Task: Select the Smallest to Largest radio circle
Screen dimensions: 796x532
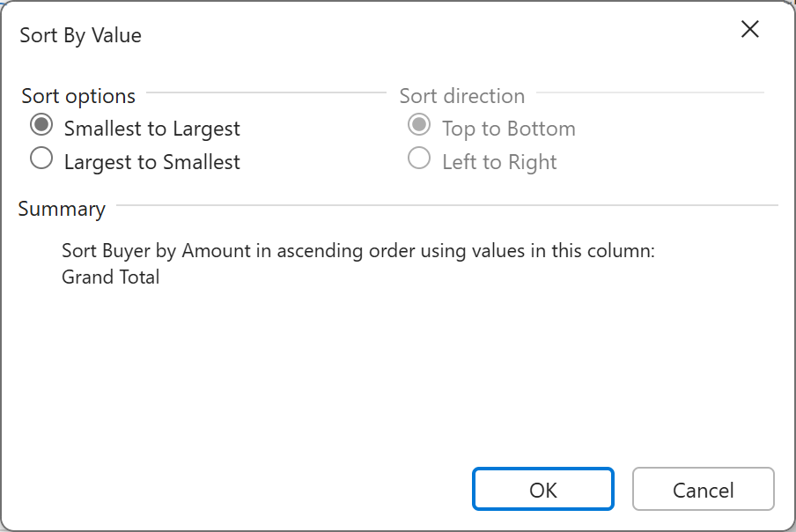Action: tap(41, 125)
